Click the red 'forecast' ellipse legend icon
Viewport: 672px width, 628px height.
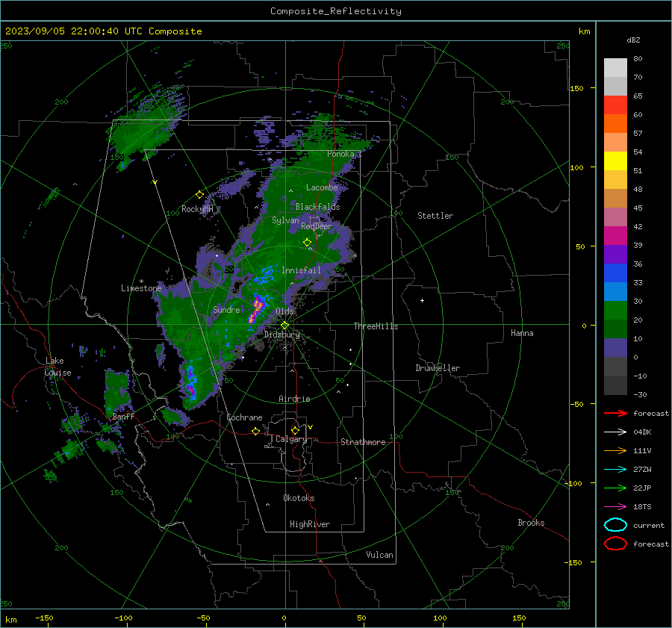(615, 544)
